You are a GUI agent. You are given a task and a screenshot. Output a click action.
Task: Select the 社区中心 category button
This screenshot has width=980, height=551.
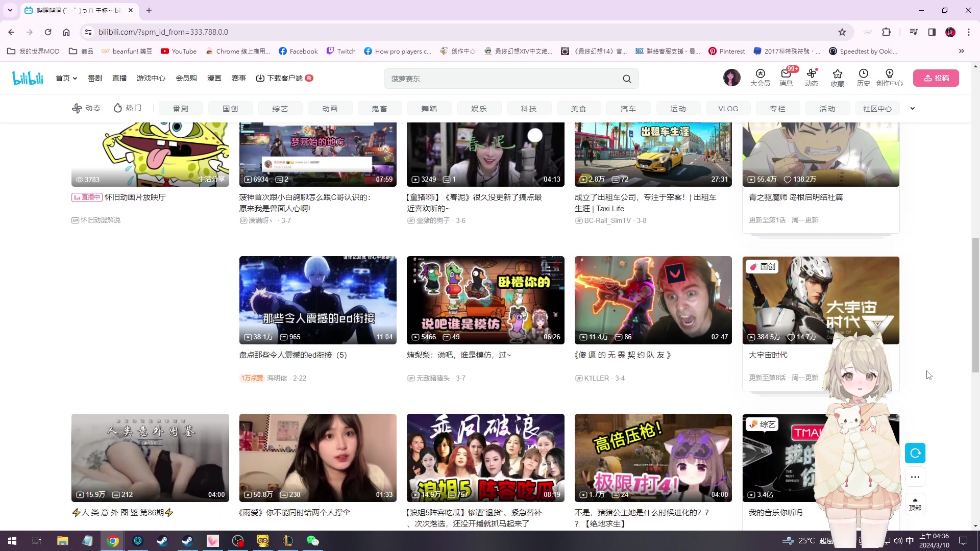pyautogui.click(x=877, y=109)
